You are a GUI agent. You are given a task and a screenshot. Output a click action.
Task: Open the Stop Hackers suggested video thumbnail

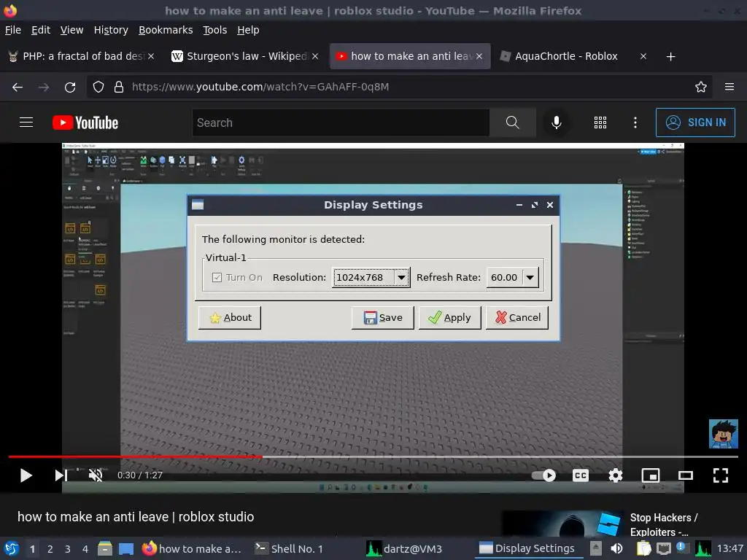(562, 524)
